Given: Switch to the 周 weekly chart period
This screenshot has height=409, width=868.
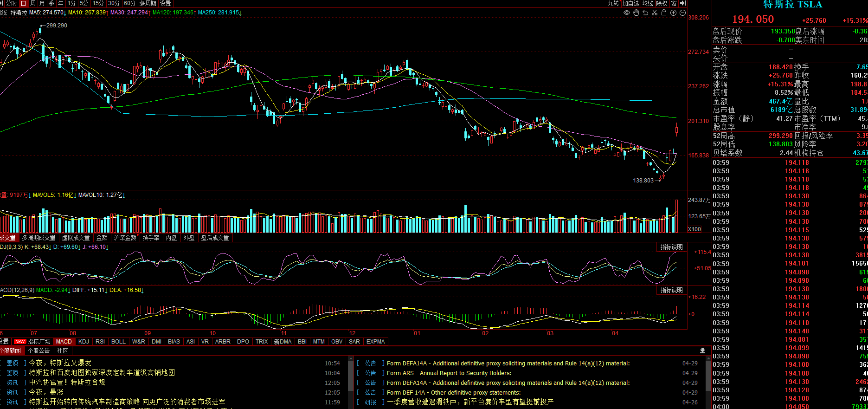Looking at the screenshot, I should click(33, 3).
